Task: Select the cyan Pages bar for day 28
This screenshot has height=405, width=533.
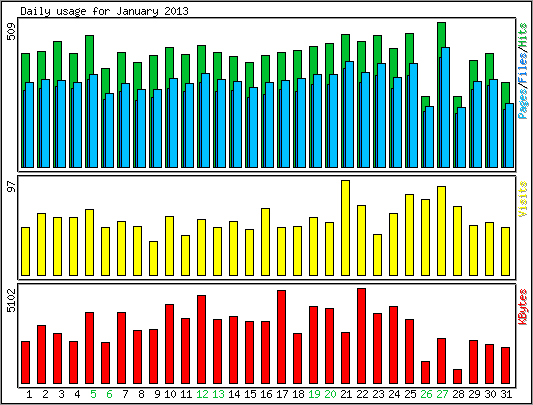Action: 461,137
